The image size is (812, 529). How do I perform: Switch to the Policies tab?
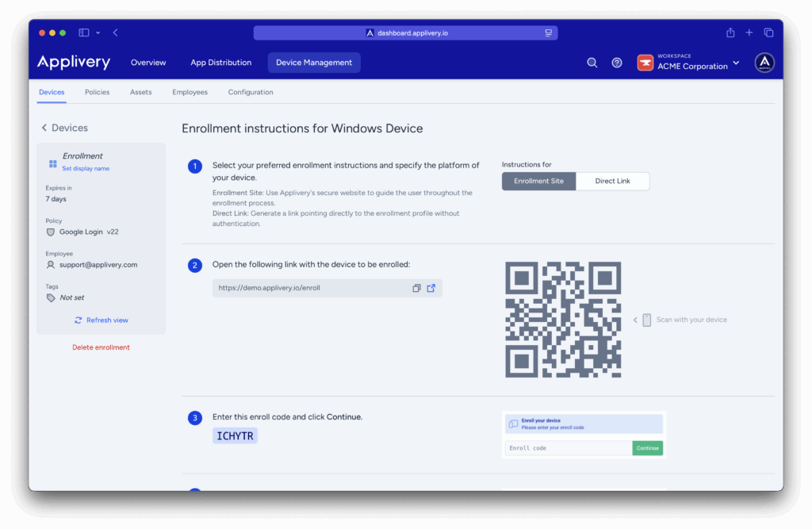98,92
